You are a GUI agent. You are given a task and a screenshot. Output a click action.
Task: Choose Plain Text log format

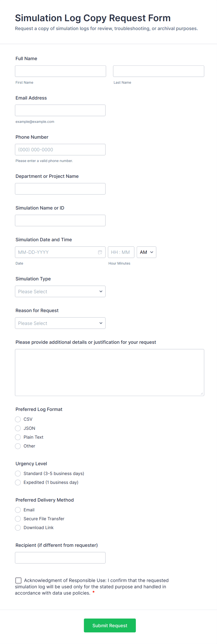[x=18, y=437]
